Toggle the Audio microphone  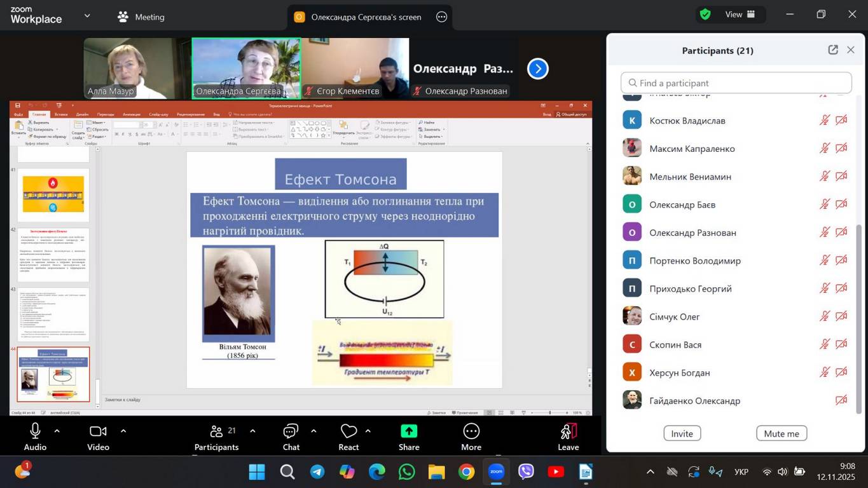(x=35, y=432)
